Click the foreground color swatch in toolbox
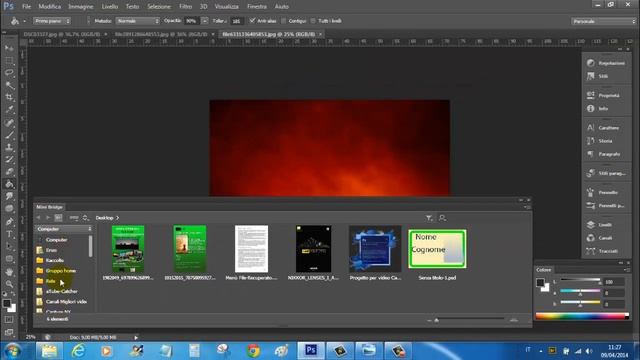The height and width of the screenshot is (360, 640). point(7,303)
